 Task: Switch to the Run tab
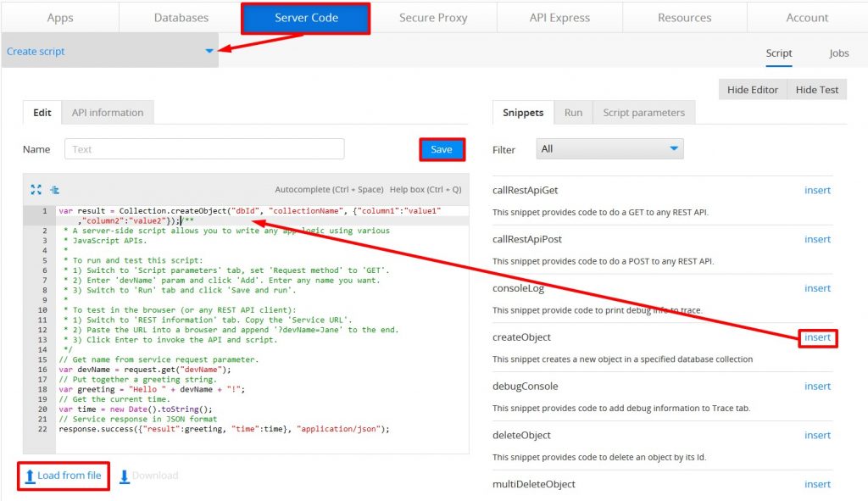point(574,113)
